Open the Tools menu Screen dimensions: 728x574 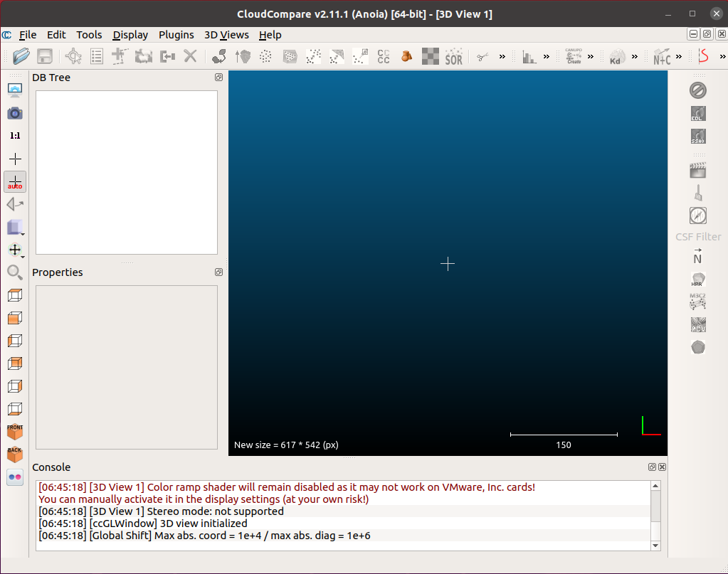[x=89, y=35]
